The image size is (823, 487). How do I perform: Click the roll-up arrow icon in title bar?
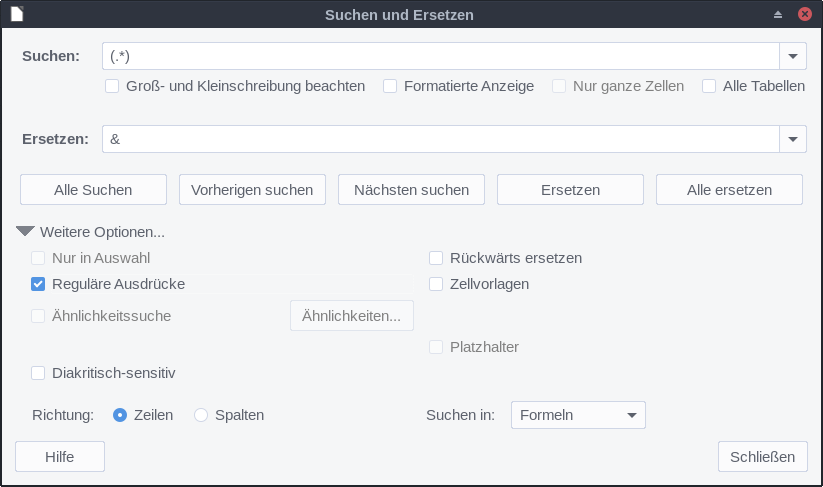tap(778, 15)
